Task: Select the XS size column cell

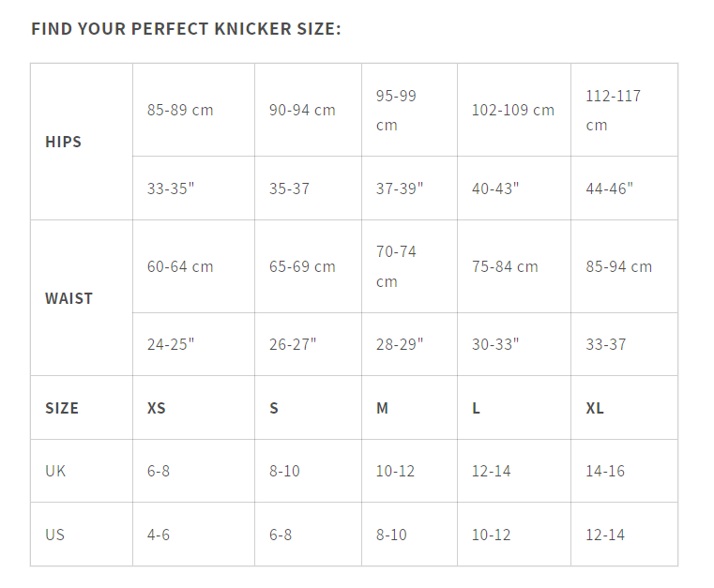Action: pos(157,408)
